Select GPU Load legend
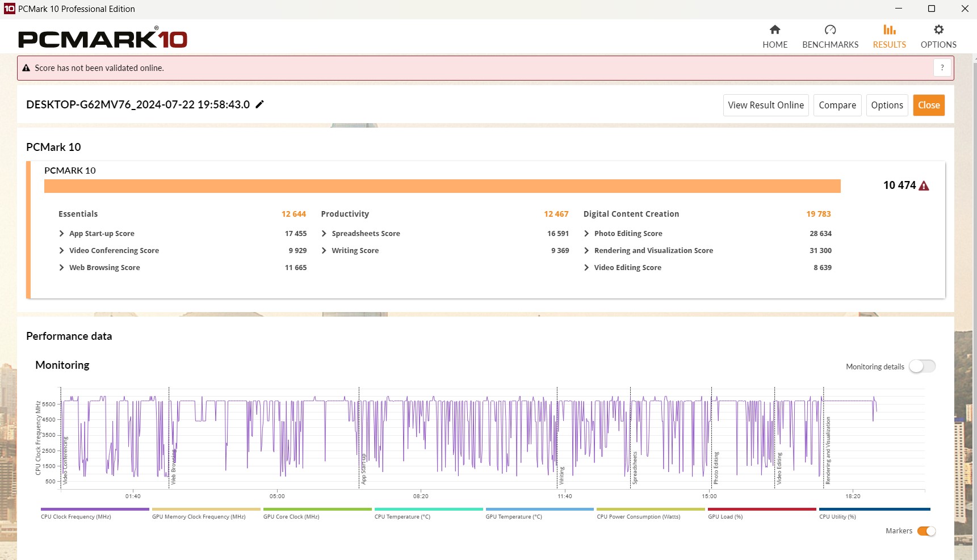The width and height of the screenshot is (977, 560). [762, 510]
